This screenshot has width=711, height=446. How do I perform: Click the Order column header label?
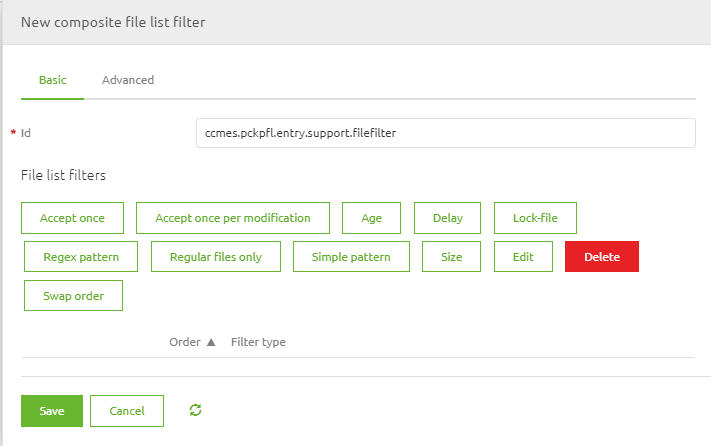185,342
